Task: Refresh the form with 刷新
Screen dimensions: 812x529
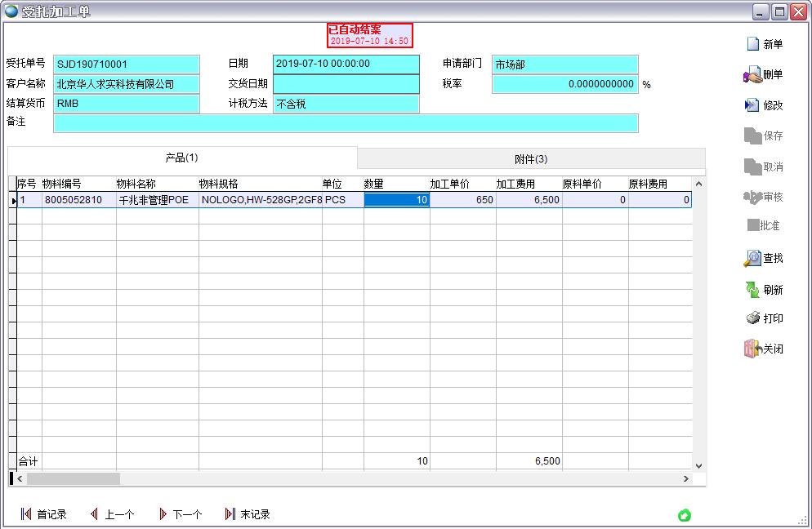Action: (x=752, y=290)
